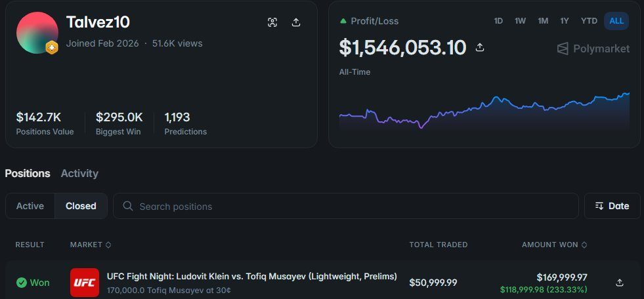Sort by the Market column header
Viewport: 644px width, 299px height.
coord(91,245)
